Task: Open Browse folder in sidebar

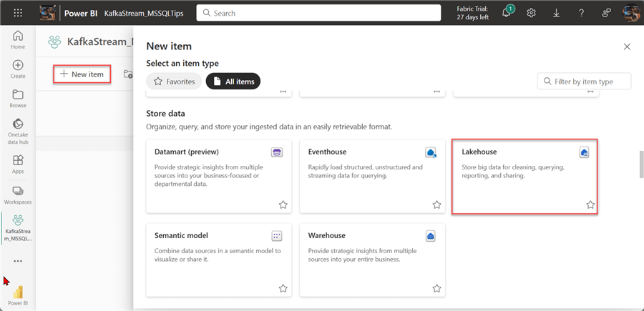Action: [18, 99]
